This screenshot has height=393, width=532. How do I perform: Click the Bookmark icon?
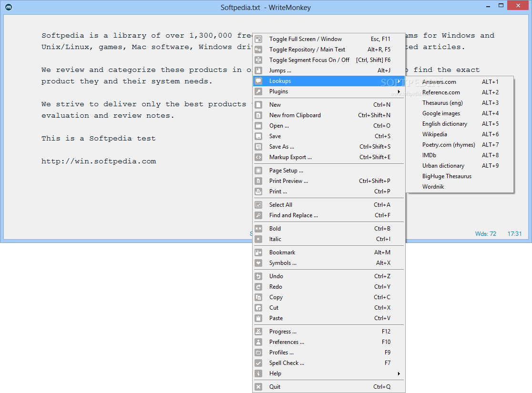pos(258,252)
